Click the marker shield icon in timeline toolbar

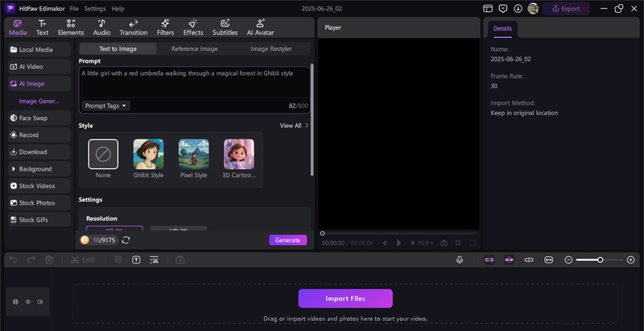pyautogui.click(x=118, y=260)
